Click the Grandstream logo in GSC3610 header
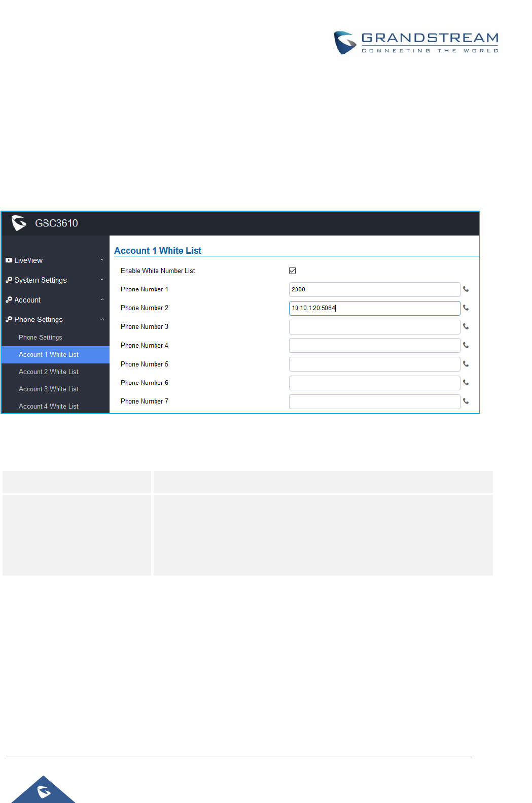 [x=19, y=223]
